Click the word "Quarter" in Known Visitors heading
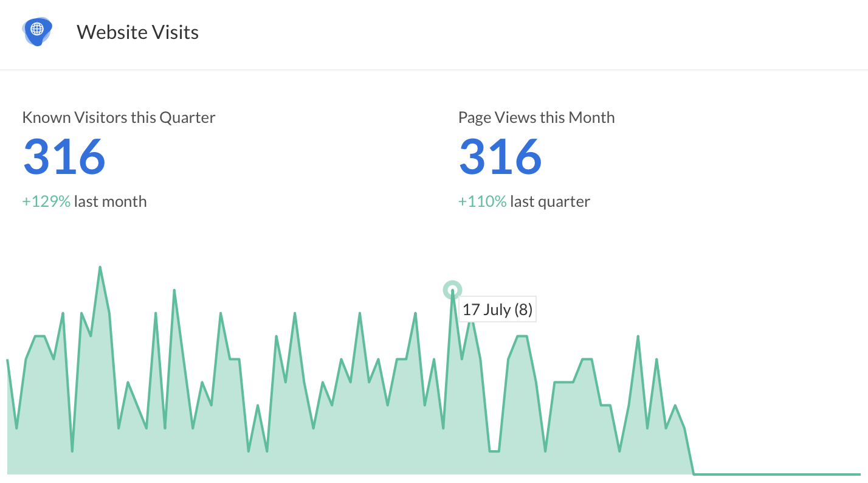 pyautogui.click(x=187, y=117)
